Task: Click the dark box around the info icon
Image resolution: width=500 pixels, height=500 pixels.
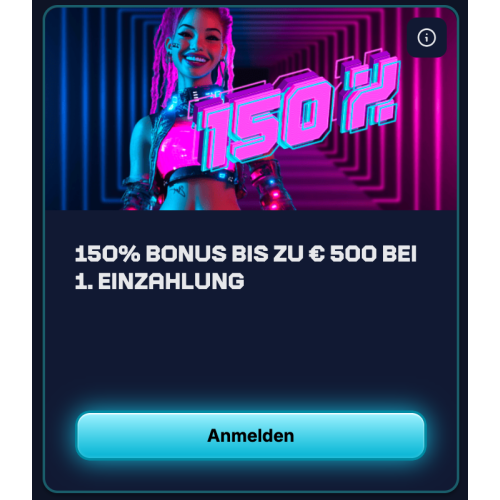Action: click(427, 38)
